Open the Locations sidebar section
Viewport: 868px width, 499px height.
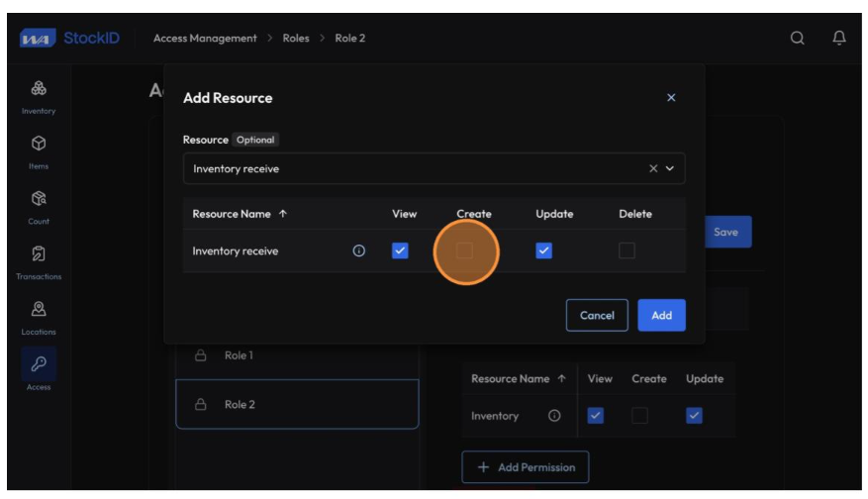point(39,318)
